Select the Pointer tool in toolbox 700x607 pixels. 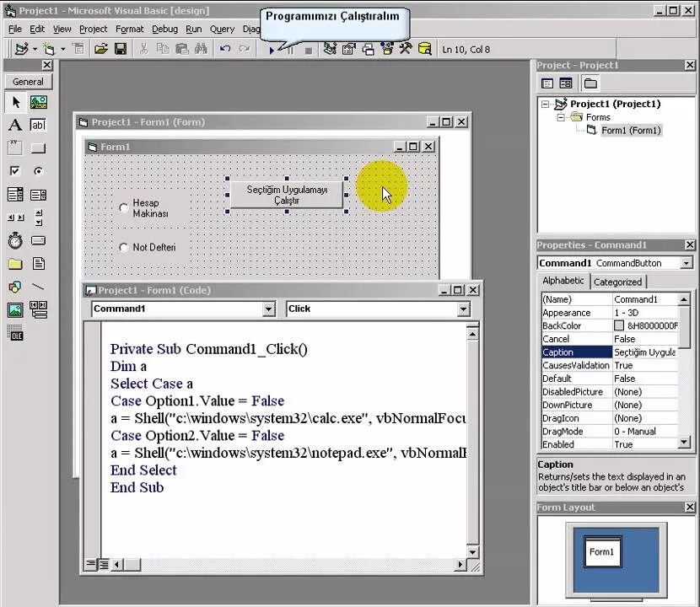pos(16,103)
